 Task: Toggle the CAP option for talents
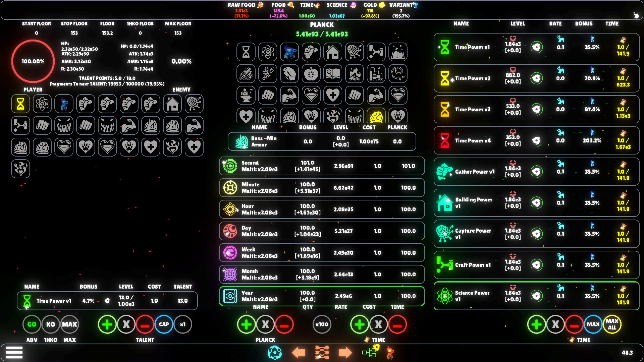[164, 324]
